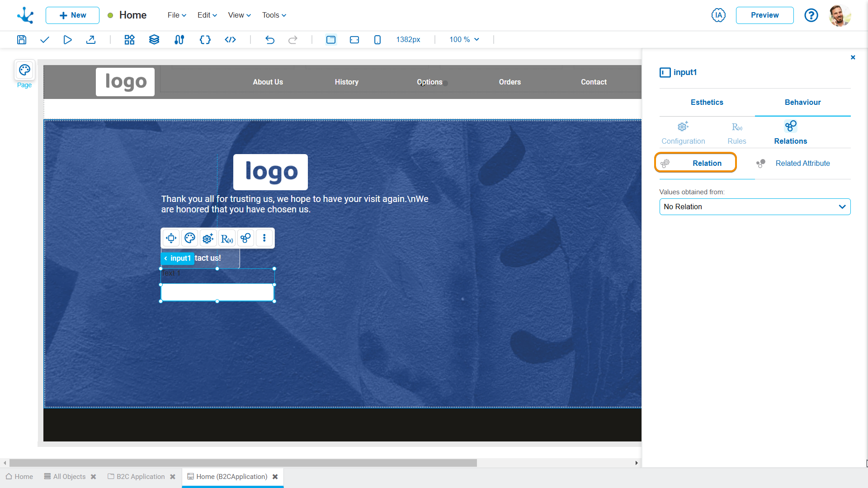Click the move icon in the element toolbar
Image resolution: width=868 pixels, height=488 pixels.
point(171,238)
